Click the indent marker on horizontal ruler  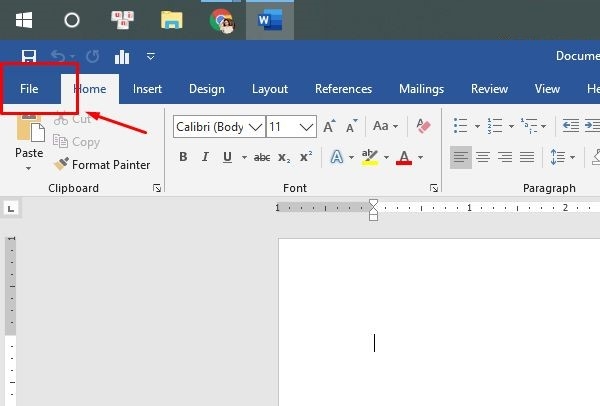coord(373,210)
